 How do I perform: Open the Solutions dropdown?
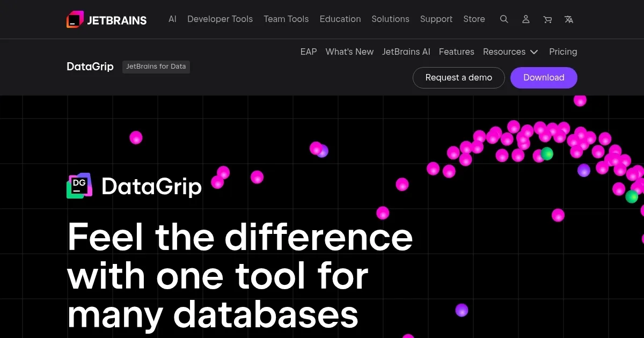pos(390,19)
